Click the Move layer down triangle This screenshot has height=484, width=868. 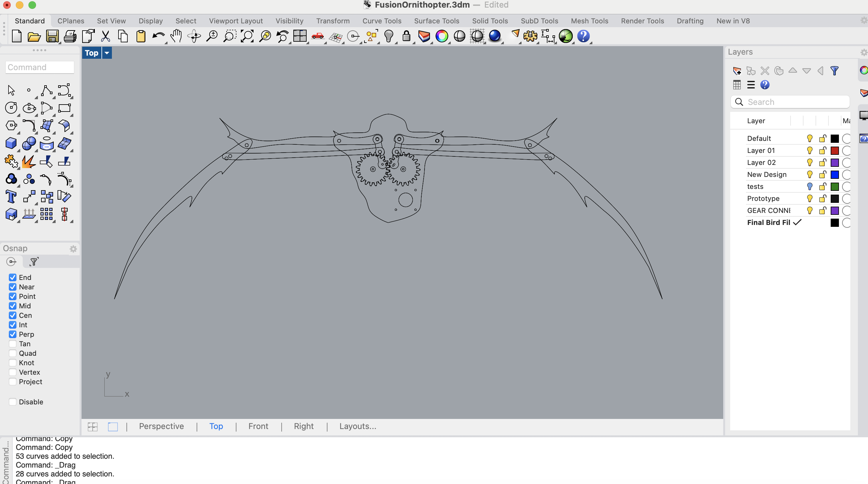[x=807, y=71]
